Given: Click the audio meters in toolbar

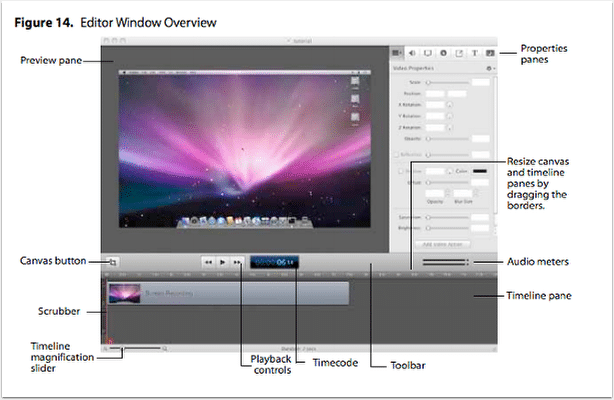Looking at the screenshot, I should pos(446,262).
